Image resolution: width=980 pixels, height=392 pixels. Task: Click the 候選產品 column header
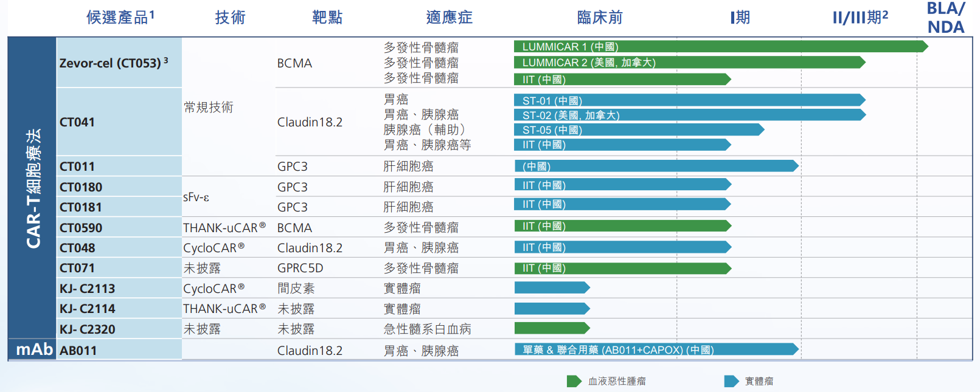pos(120,18)
